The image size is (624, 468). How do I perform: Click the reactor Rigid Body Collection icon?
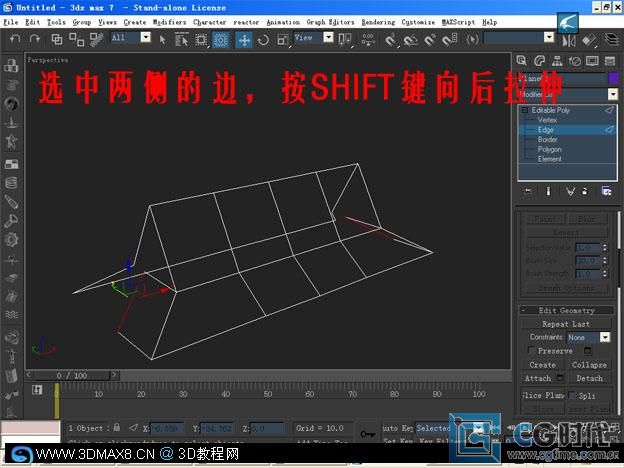tap(11, 66)
